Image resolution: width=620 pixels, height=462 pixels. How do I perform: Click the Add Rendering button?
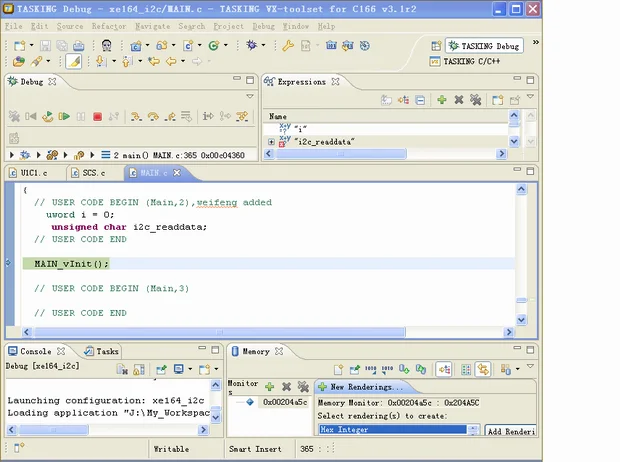click(x=510, y=431)
